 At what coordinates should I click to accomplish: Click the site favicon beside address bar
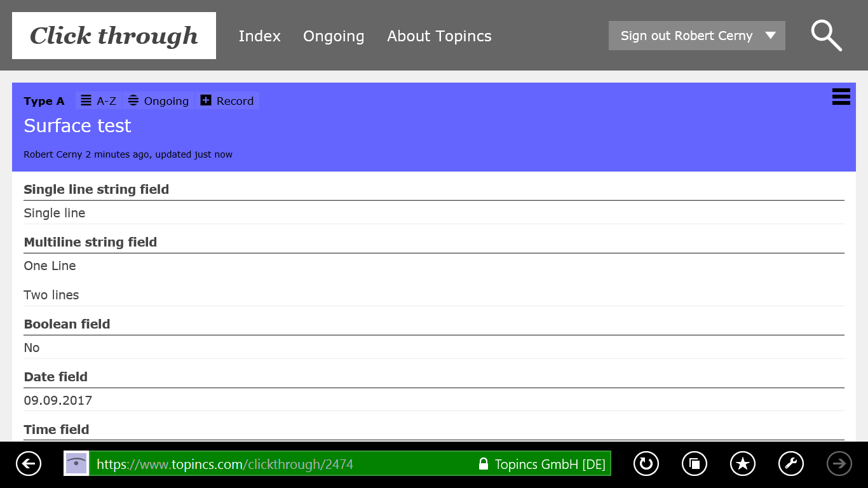[x=76, y=464]
